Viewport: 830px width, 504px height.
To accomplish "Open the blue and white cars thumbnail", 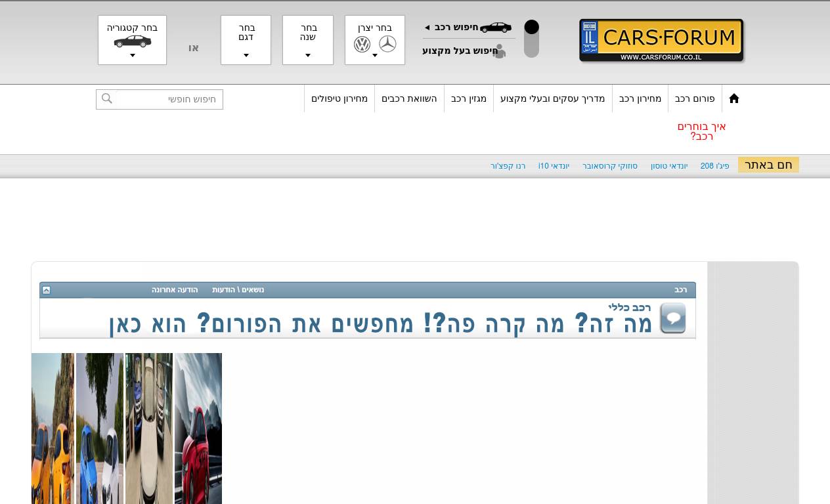I will pos(100,429).
